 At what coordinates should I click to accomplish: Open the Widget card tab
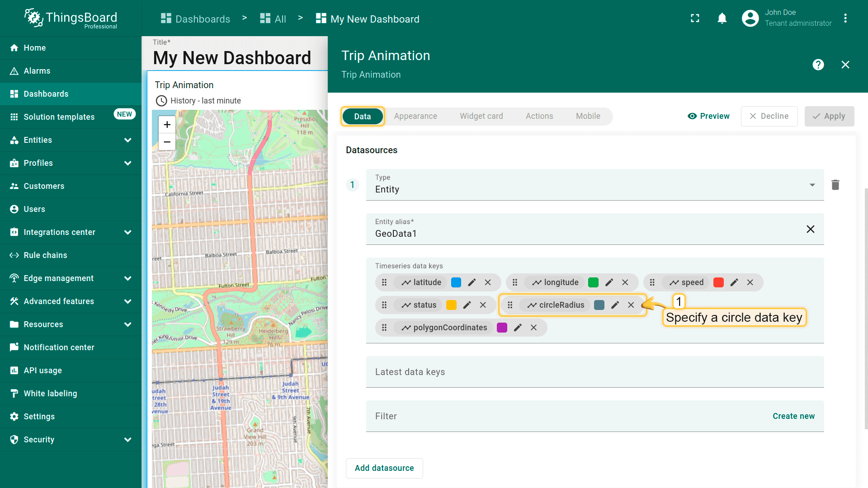coord(481,116)
